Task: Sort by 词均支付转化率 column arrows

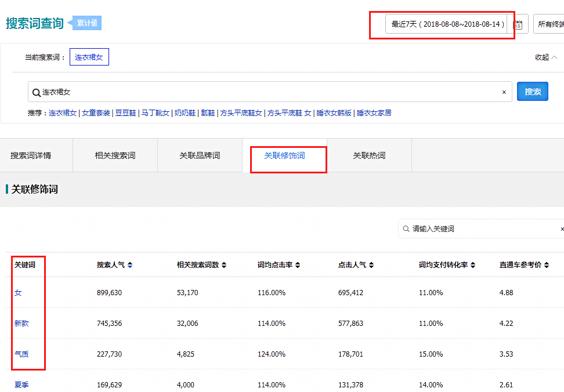Action: pyautogui.click(x=473, y=265)
